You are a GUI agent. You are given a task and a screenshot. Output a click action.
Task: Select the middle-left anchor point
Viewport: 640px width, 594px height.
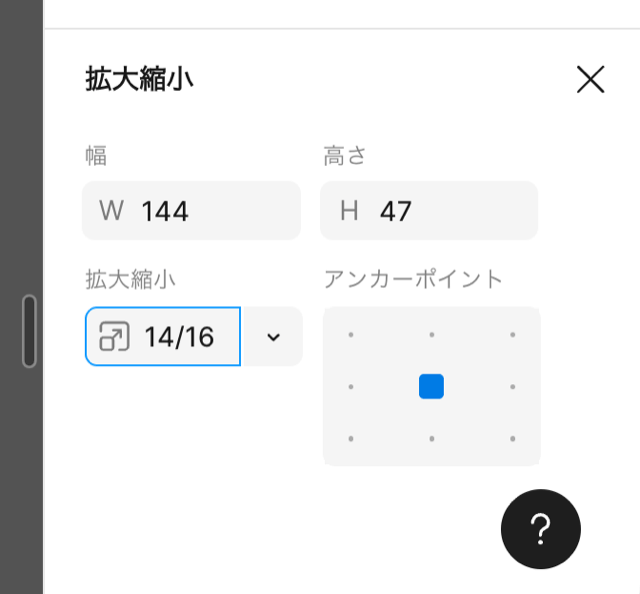(351, 386)
